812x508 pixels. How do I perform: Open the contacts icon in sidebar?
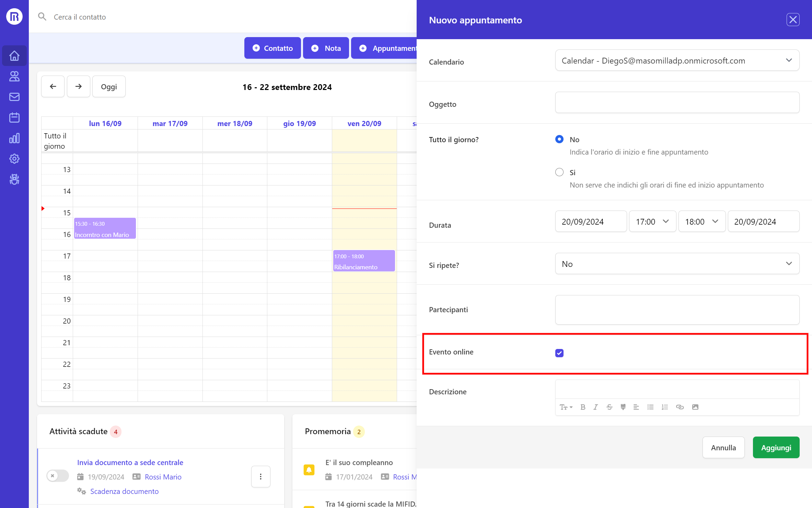click(14, 76)
